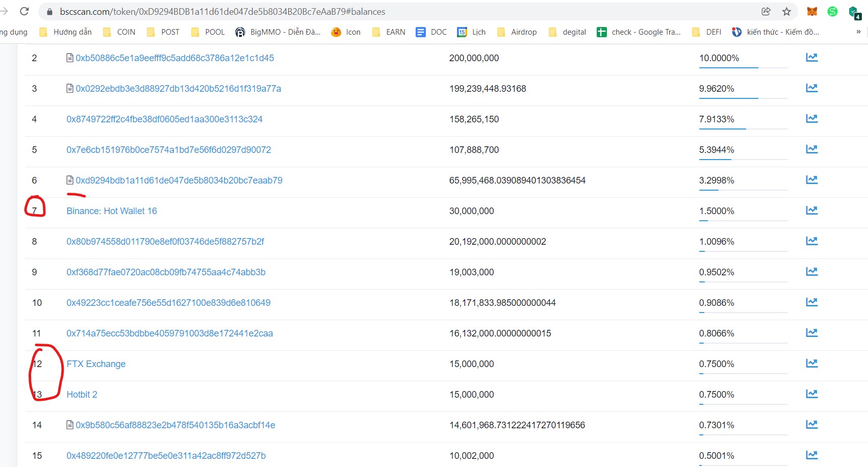Select the 1.5000% percentage value
This screenshot has height=467, width=868.
[x=717, y=211]
